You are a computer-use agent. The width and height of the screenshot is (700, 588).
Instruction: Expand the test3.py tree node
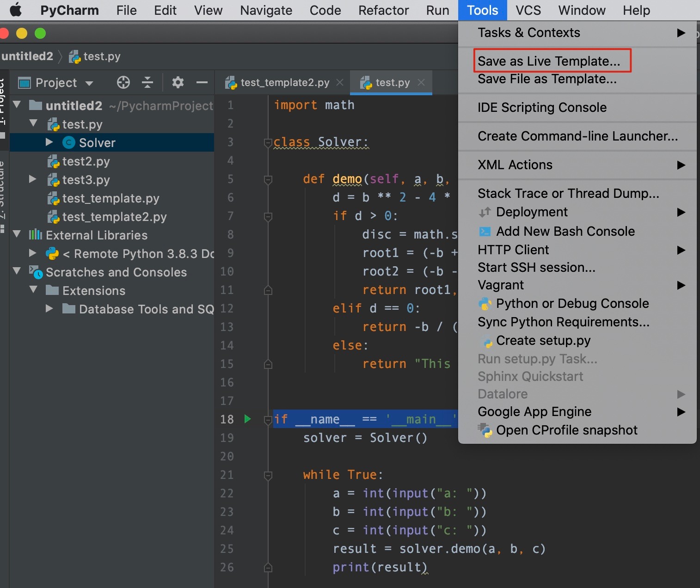coord(33,179)
